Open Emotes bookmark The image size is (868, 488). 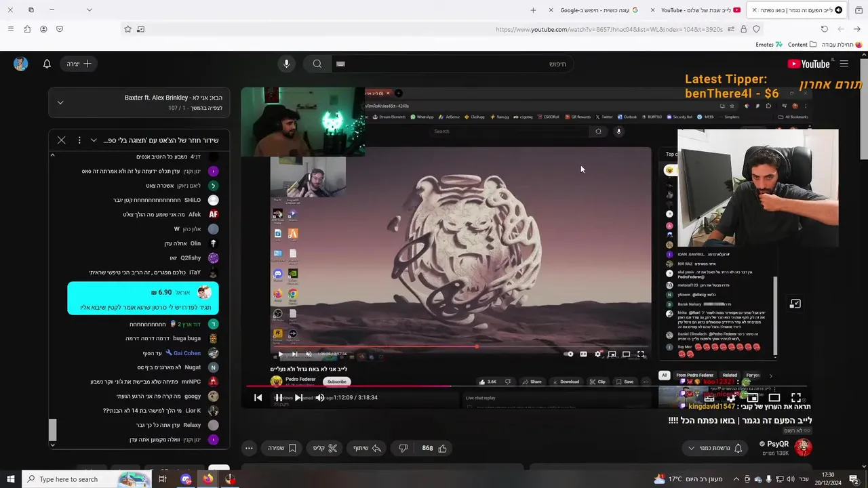(x=769, y=45)
